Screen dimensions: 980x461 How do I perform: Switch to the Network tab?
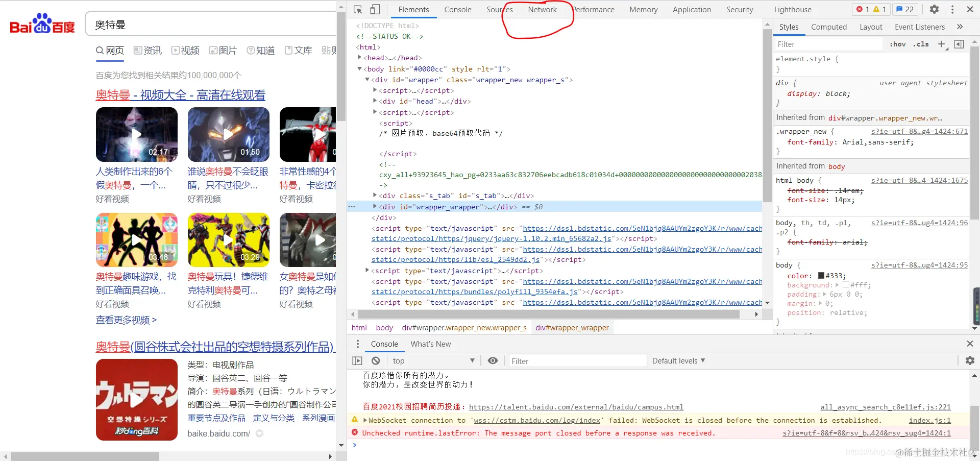coord(542,10)
